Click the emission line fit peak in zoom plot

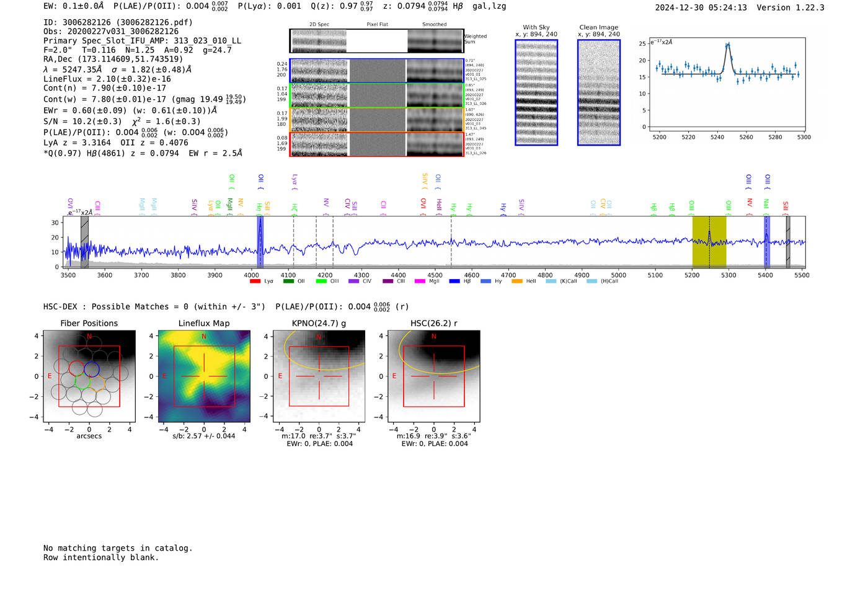coord(728,45)
